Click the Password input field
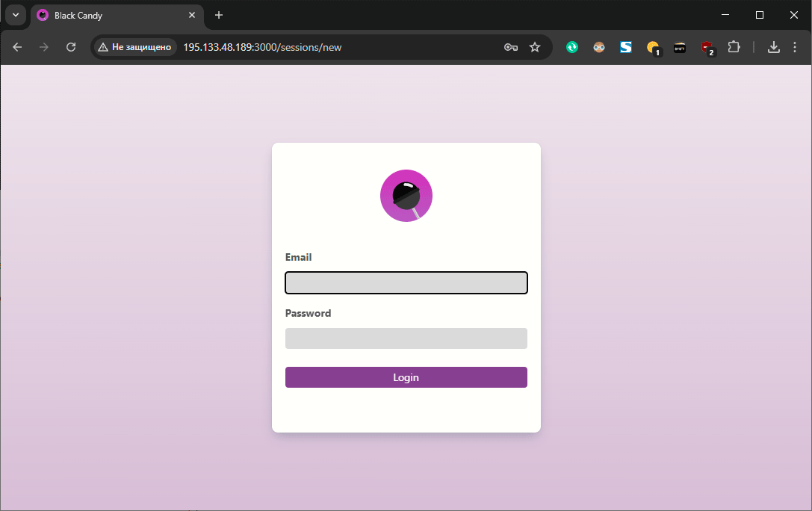The width and height of the screenshot is (812, 511). tap(406, 338)
